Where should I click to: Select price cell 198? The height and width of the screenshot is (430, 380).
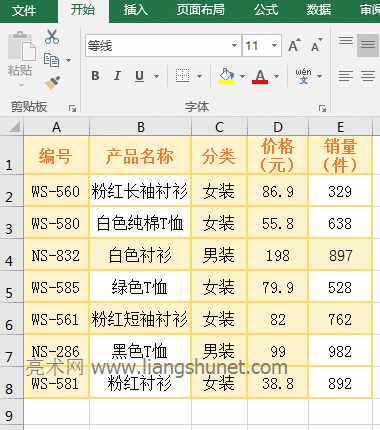click(278, 255)
